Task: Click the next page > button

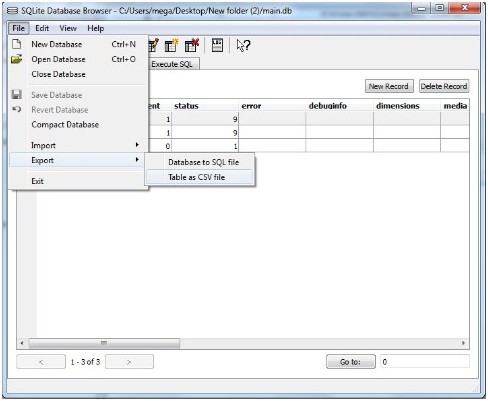Action: tap(129, 362)
